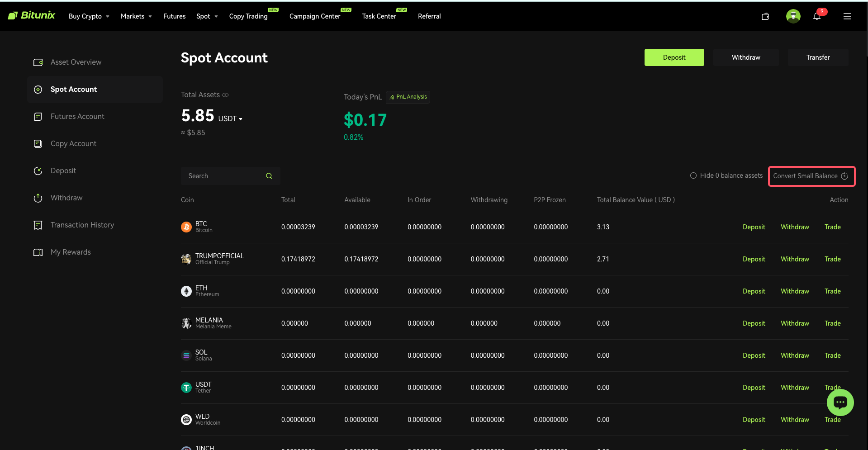Click Withdraw in the ETH row
This screenshot has width=868, height=450.
point(795,291)
